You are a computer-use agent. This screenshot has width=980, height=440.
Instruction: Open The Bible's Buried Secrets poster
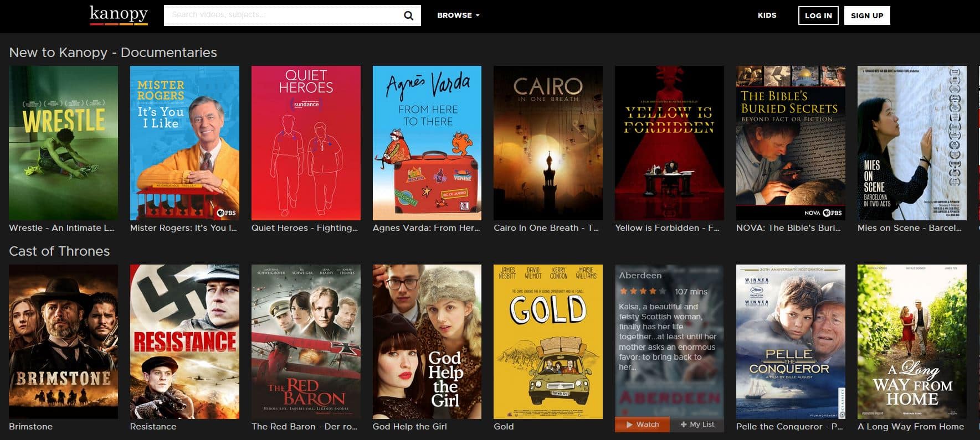[791, 143]
